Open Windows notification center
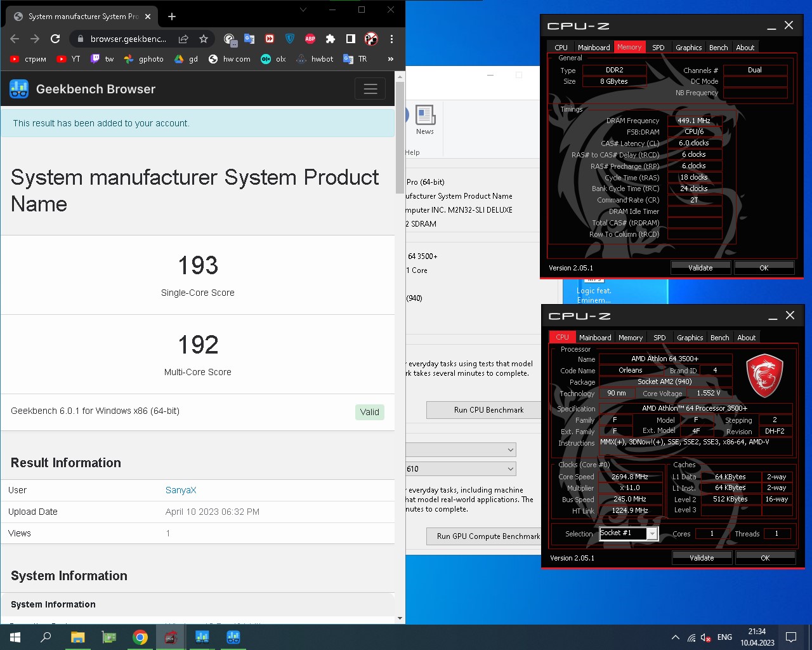 [791, 637]
